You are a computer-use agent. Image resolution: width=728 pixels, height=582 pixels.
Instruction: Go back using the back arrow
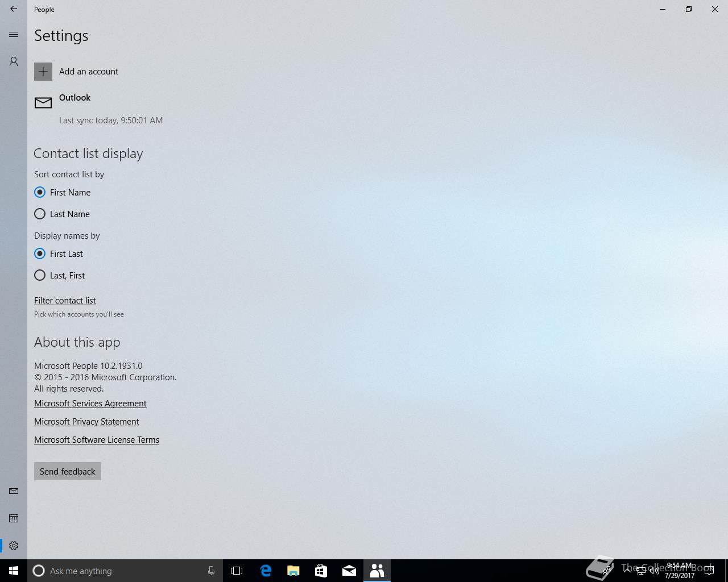coord(14,9)
